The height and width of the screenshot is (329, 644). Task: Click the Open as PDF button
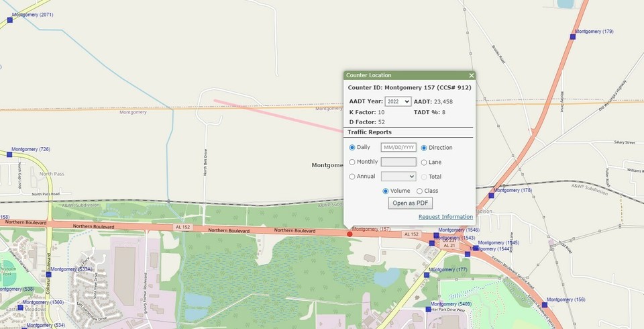tap(410, 203)
